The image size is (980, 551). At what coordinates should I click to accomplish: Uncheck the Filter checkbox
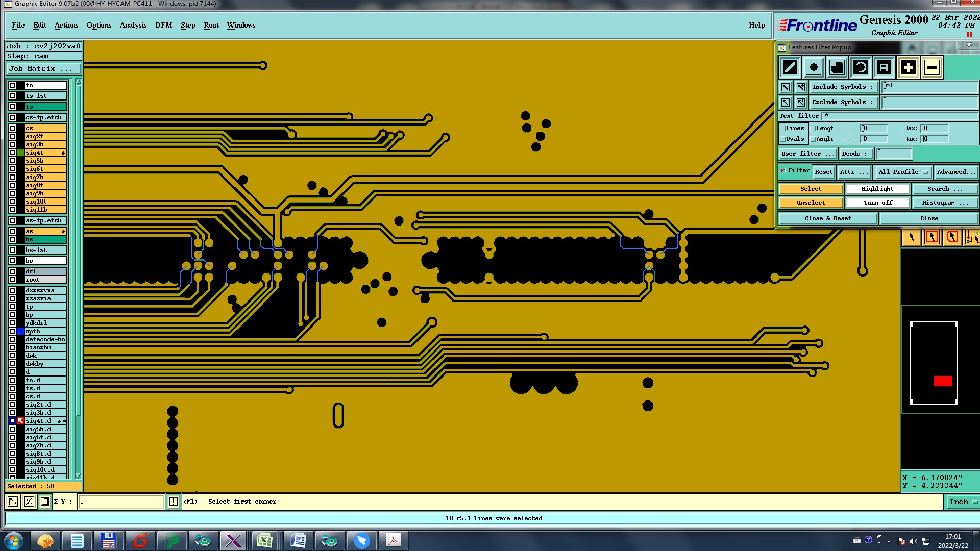783,171
